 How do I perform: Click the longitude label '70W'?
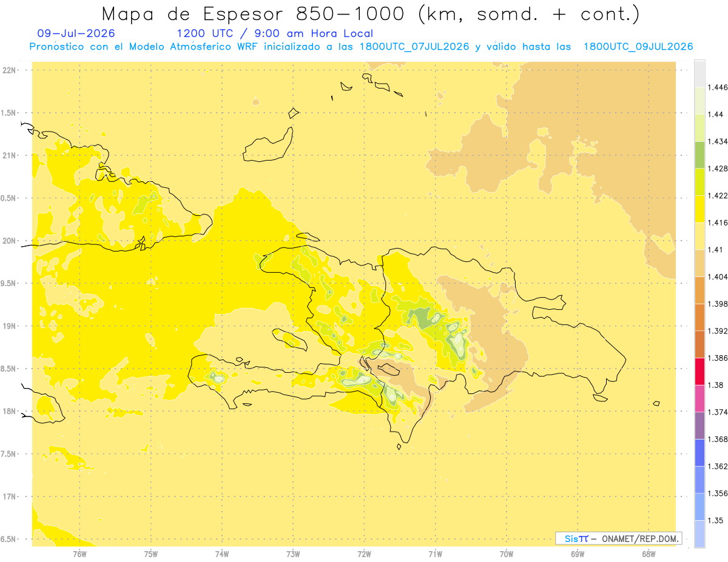click(x=507, y=554)
